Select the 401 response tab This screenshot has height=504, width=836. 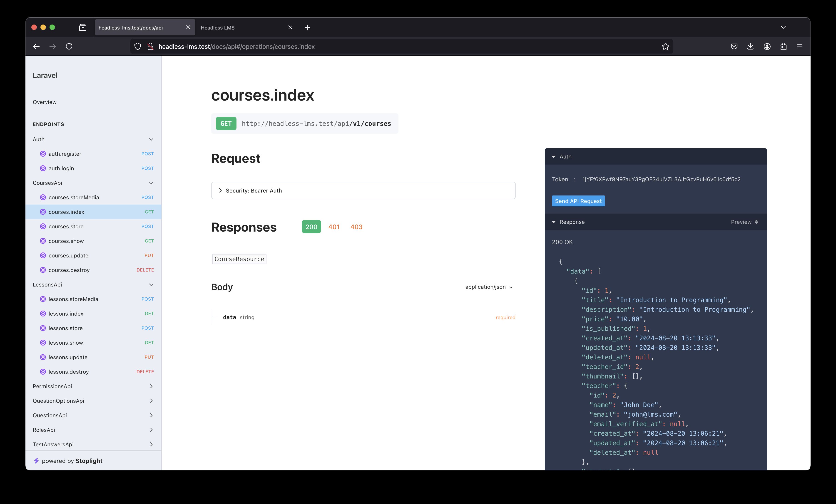[x=333, y=227]
